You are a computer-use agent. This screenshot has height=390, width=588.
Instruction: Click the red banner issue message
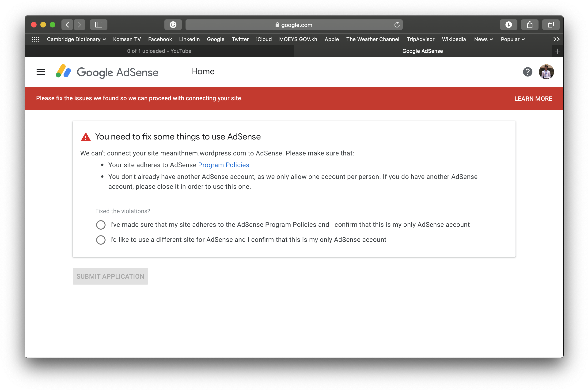(139, 98)
